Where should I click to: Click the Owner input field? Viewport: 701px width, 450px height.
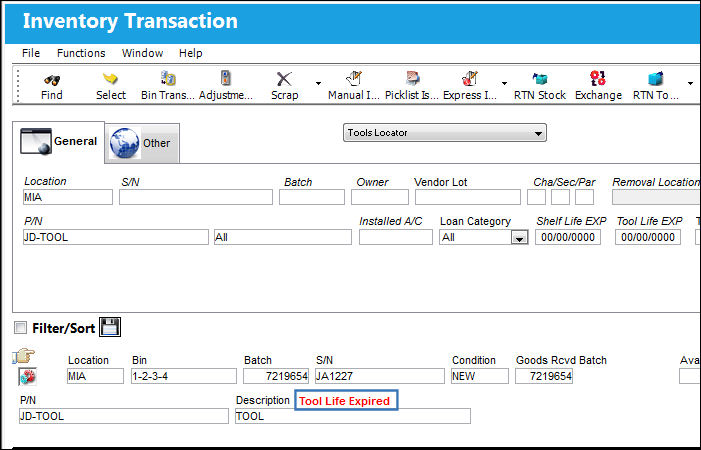coord(380,197)
